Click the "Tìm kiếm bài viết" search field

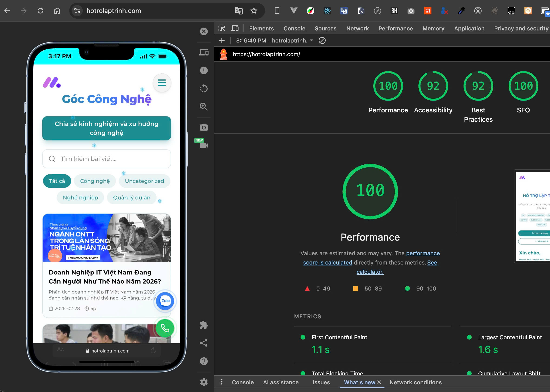pos(106,159)
